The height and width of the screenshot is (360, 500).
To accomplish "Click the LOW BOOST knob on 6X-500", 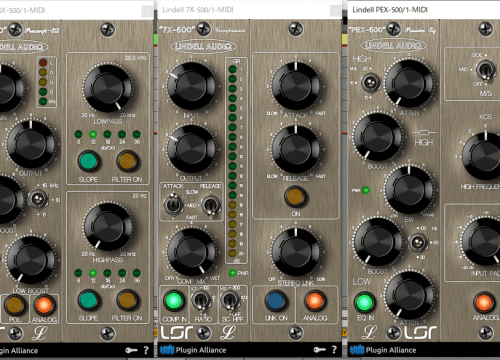I will click(31, 260).
